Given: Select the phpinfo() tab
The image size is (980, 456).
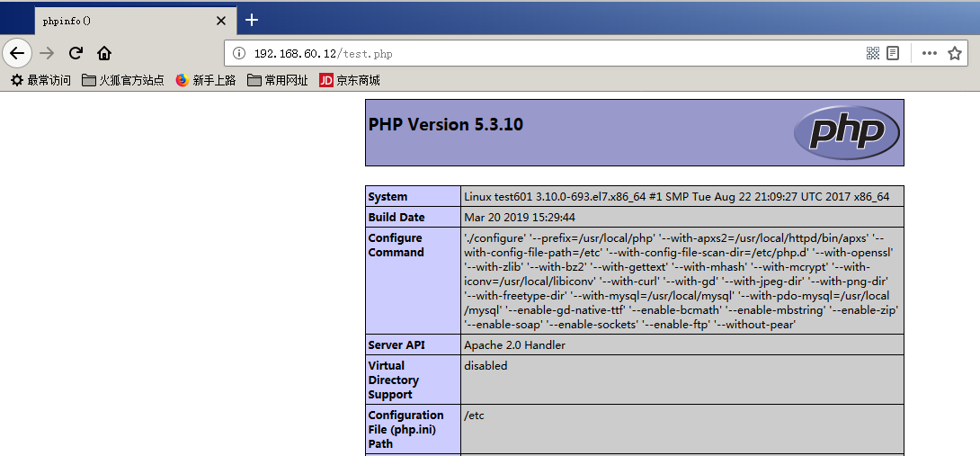Looking at the screenshot, I should [x=135, y=21].
